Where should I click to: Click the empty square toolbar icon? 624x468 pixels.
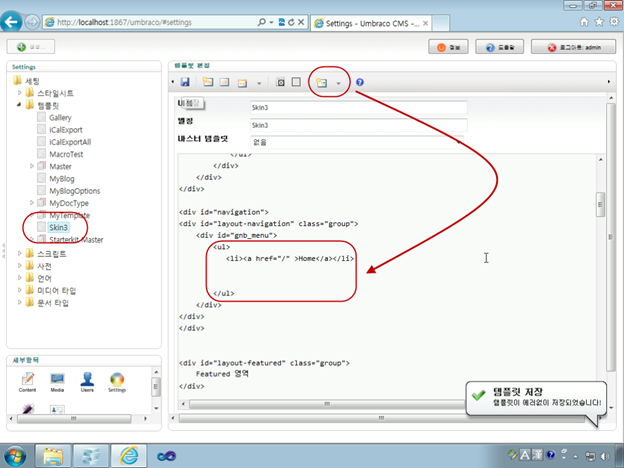click(296, 82)
